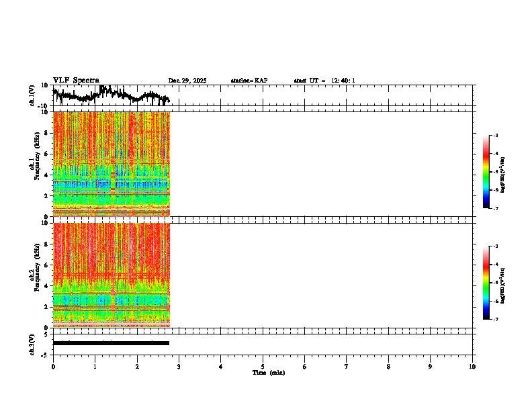The width and height of the screenshot is (532, 411).
Task: Click time-axis tick label 4
Action: (x=220, y=366)
